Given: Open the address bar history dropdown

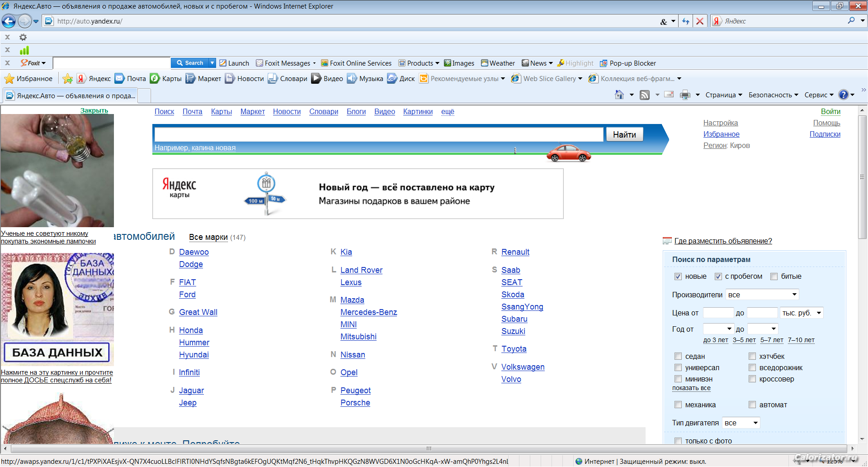Looking at the screenshot, I should (x=673, y=21).
